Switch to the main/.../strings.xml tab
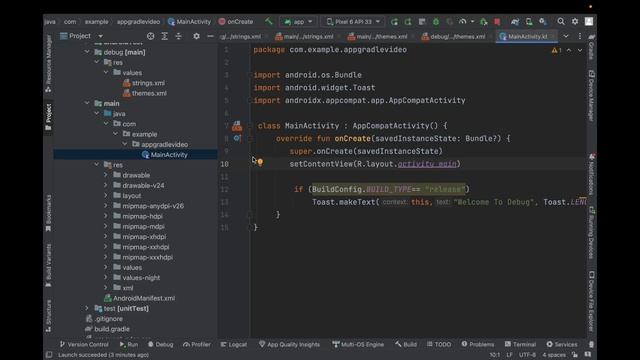Viewport: 640px width, 360px height. point(304,36)
